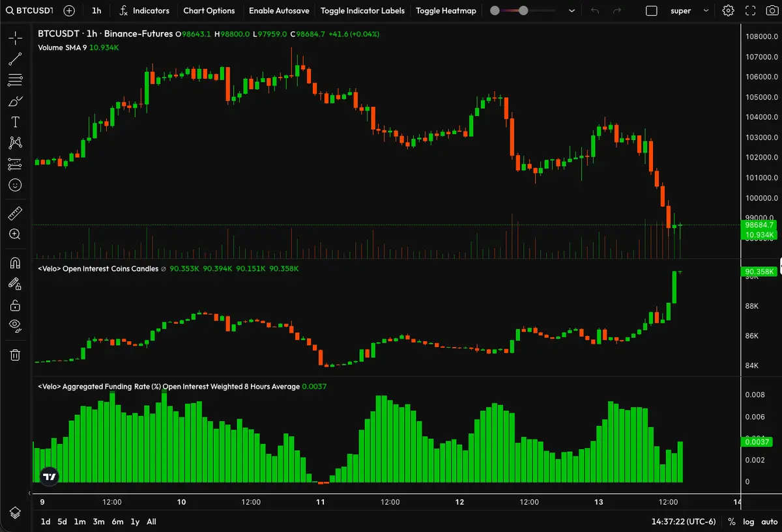
Task: Click the 108000.0 price axis label
Action: tap(761, 36)
